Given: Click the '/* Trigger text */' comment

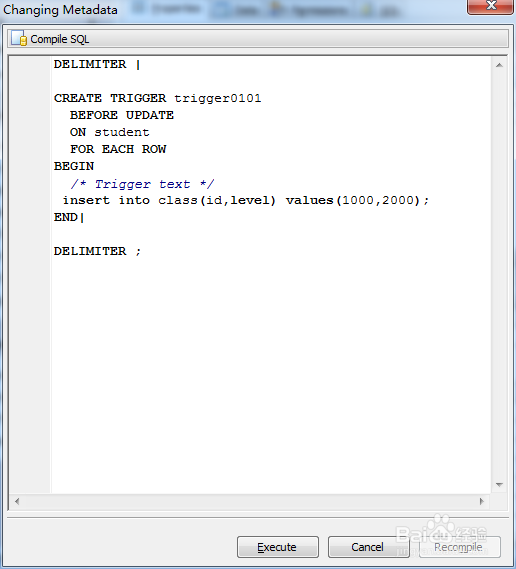Looking at the screenshot, I should [142, 184].
